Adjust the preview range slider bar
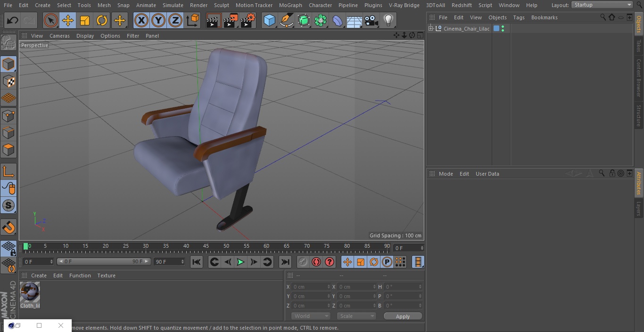Viewport: 644px width, 332px height. click(103, 261)
